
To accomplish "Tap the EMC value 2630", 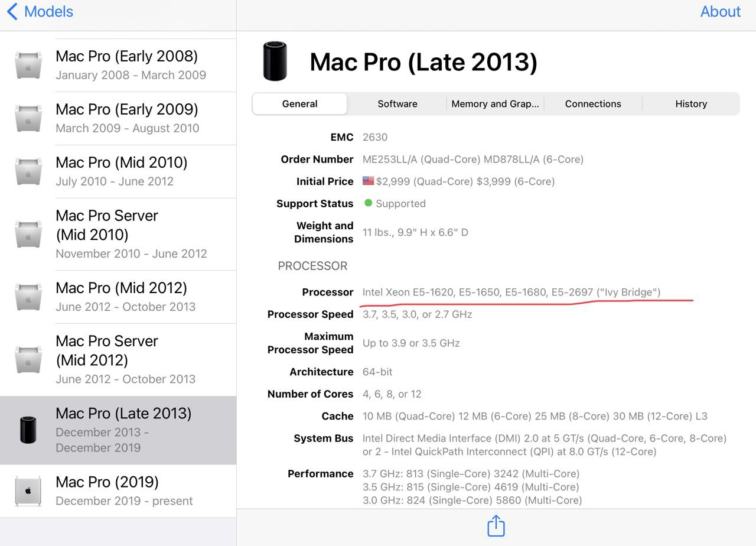I will click(x=375, y=137).
